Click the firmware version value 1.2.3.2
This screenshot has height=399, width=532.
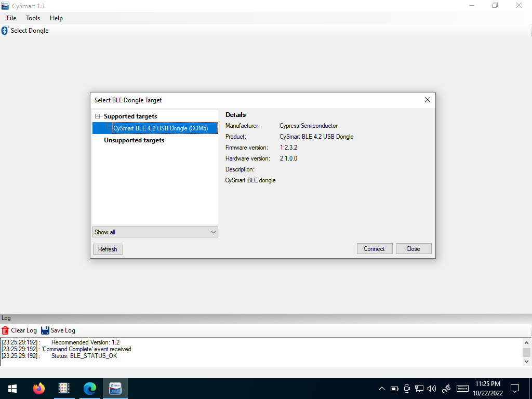click(x=289, y=148)
